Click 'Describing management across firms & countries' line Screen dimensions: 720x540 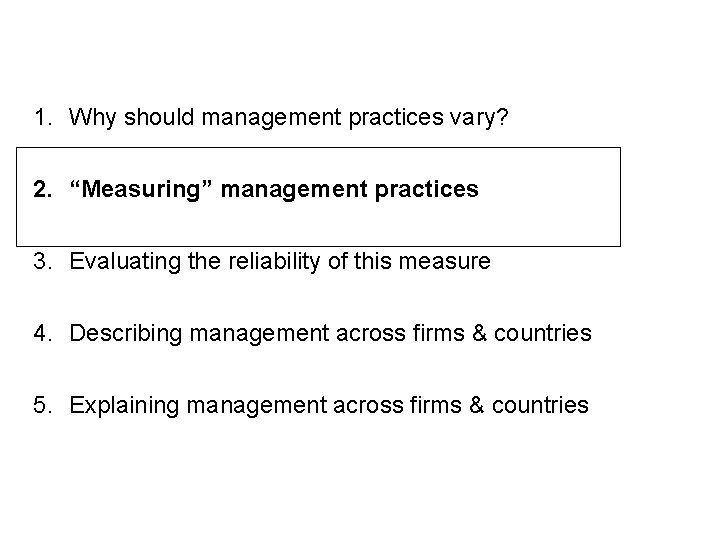tap(330, 333)
